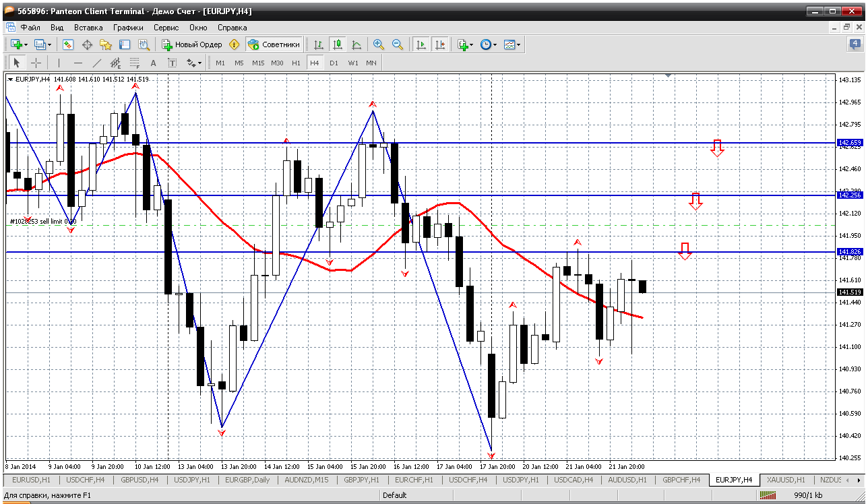Choose the Equidistant Channel tool
This screenshot has height=504, width=868.
[115, 63]
